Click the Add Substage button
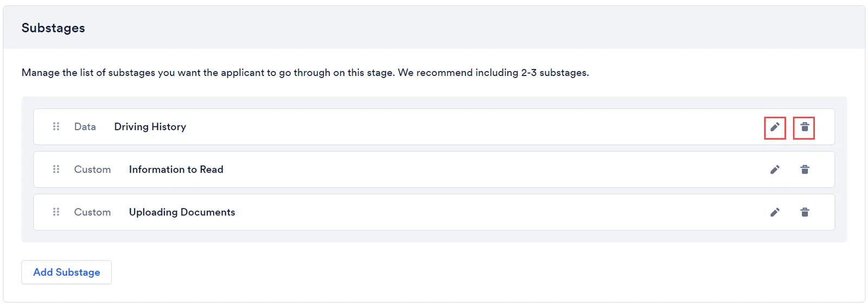868x305 pixels. 67,272
